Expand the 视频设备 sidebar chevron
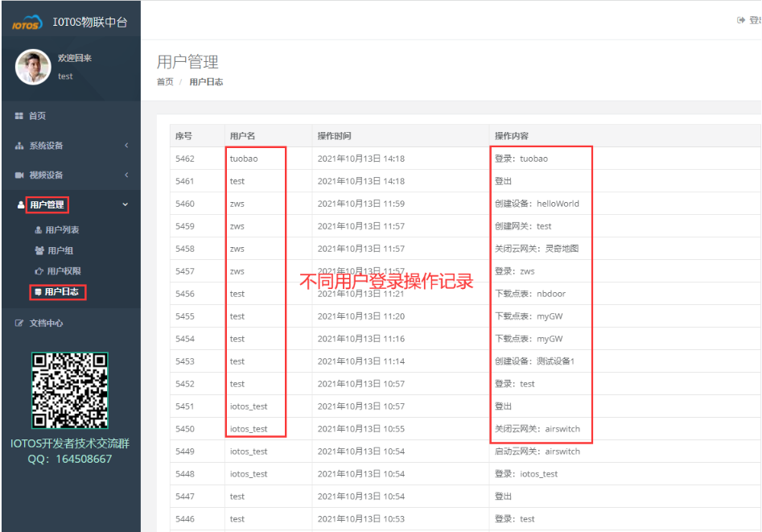The width and height of the screenshot is (762, 532). [x=126, y=174]
